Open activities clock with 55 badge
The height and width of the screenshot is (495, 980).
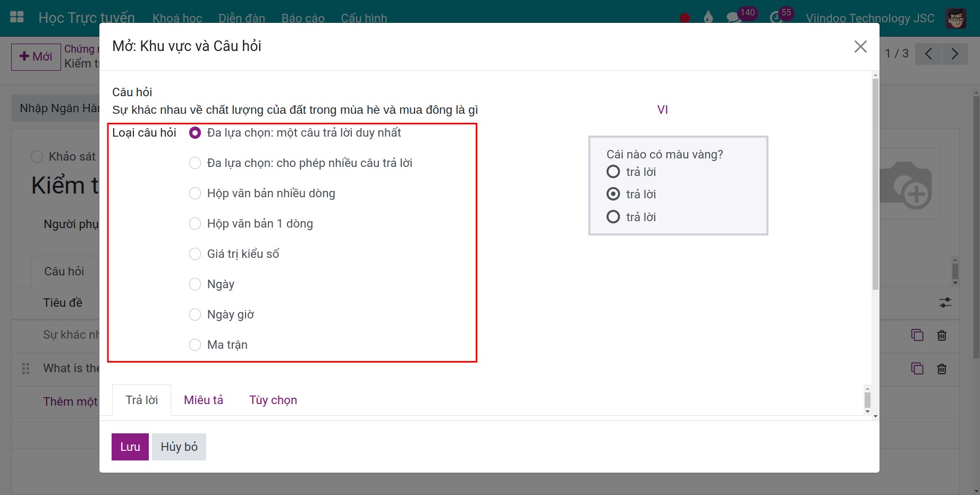coord(781,15)
